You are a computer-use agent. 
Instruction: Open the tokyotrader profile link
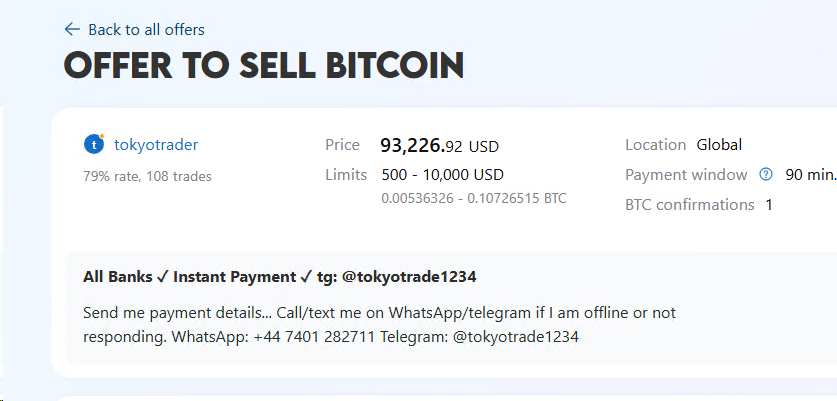point(156,145)
